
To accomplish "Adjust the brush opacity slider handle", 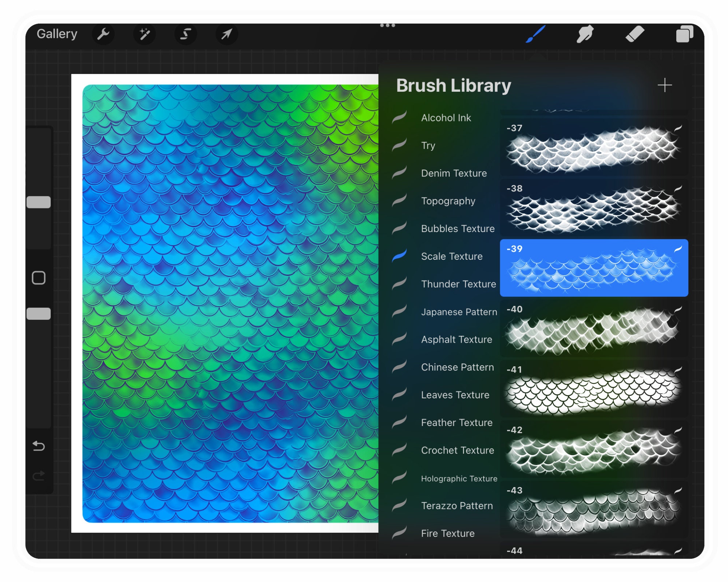I will 39,314.
